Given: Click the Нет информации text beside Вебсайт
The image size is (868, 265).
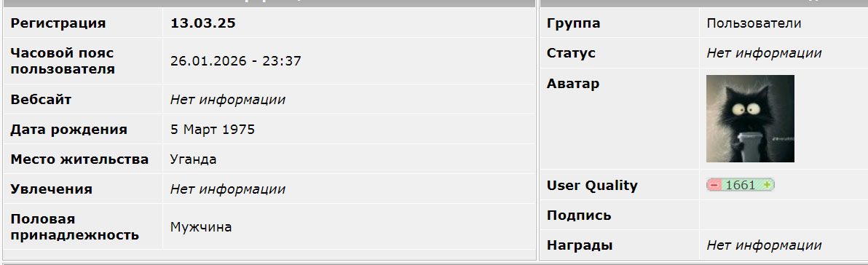Looking at the screenshot, I should [227, 100].
